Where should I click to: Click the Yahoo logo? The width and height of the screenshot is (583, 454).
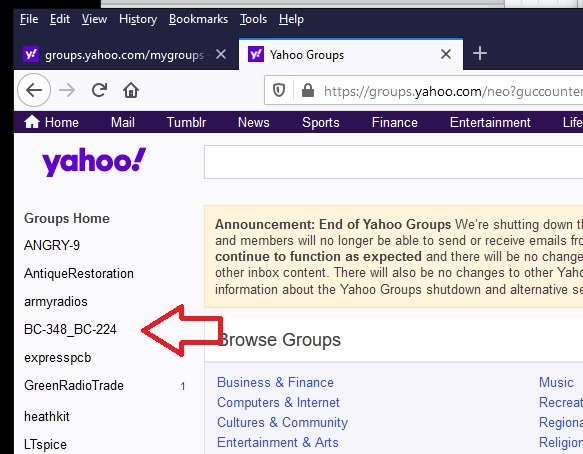click(94, 162)
